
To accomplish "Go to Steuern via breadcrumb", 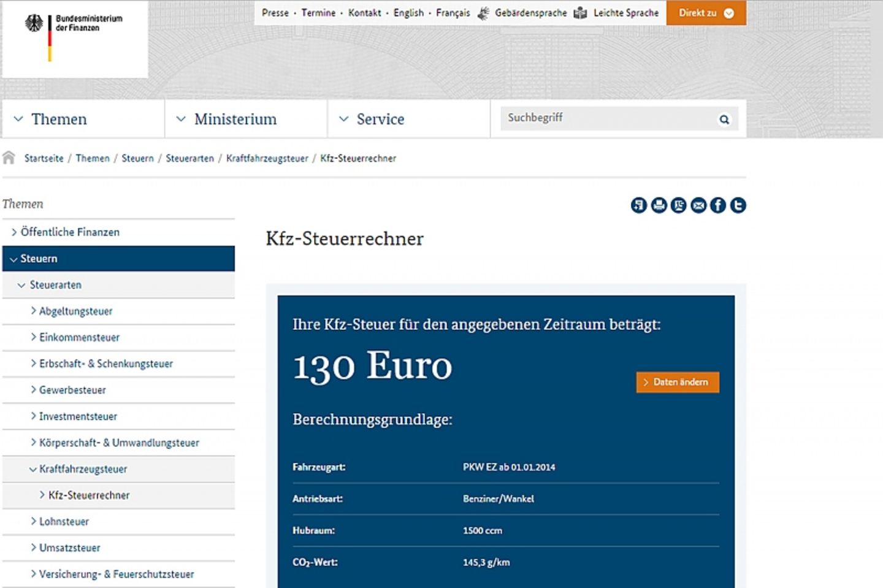I will pos(137,158).
